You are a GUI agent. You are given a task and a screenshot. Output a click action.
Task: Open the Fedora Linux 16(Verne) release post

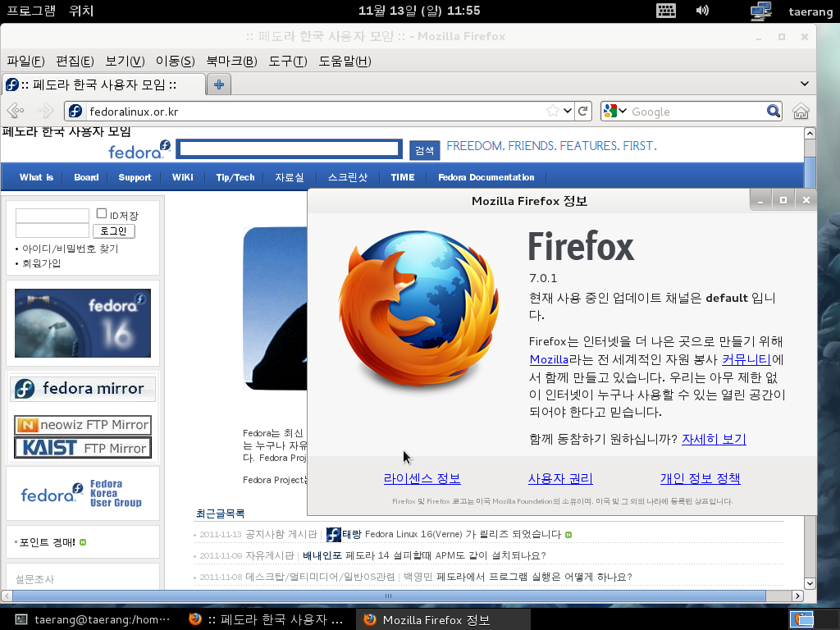pos(463,534)
